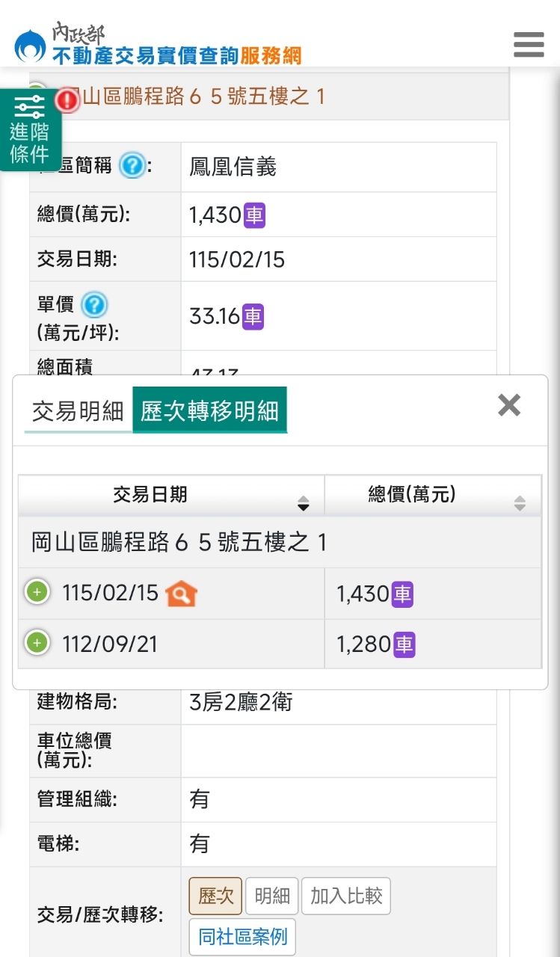
Task: Click 車 badge beside popup 1,430 price
Action: [402, 594]
